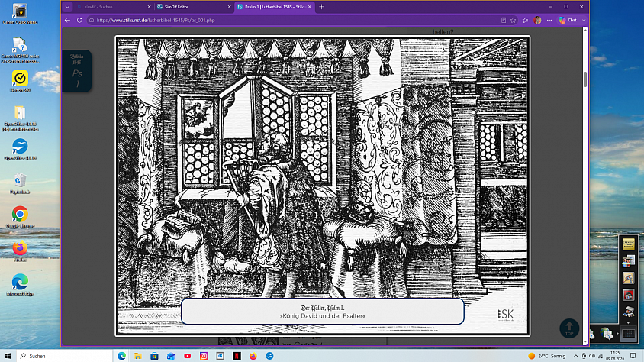Click the round TOP arrow button
644x362 pixels.
coord(569,328)
